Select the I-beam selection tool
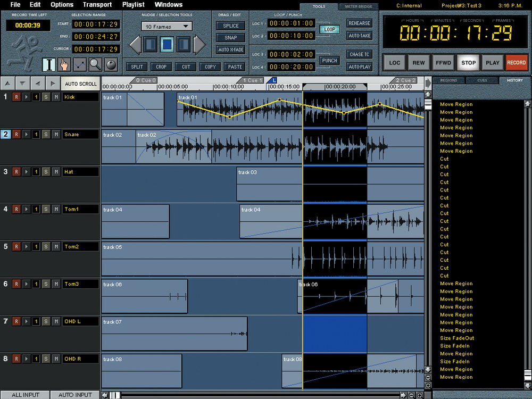Screen dimensions: 532x399 [49, 65]
